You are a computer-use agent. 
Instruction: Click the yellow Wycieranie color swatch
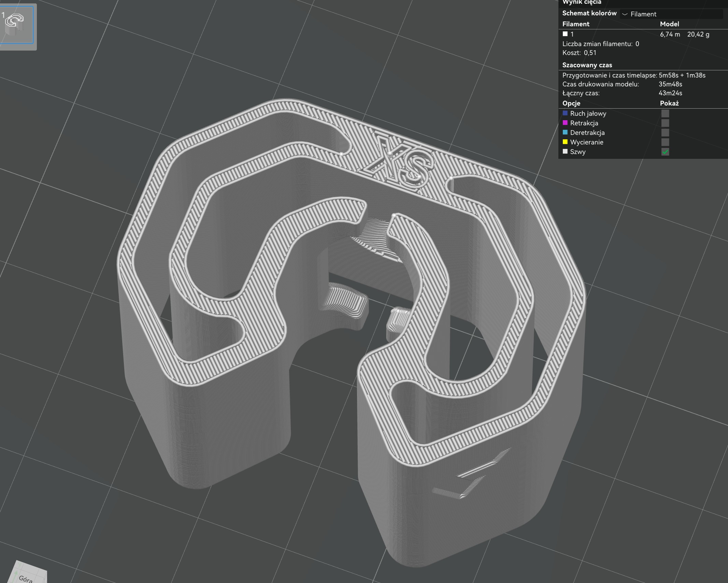pos(565,142)
